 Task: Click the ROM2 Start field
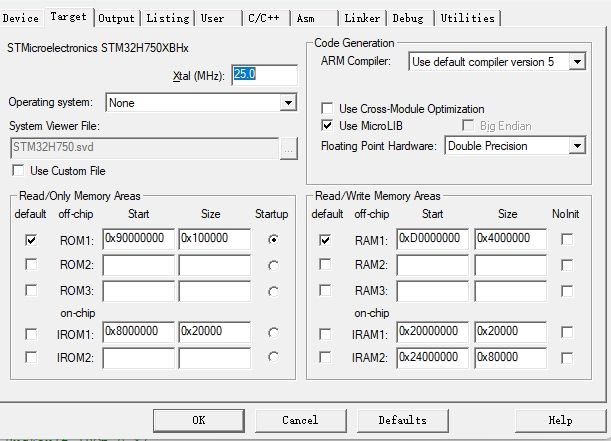click(x=138, y=265)
